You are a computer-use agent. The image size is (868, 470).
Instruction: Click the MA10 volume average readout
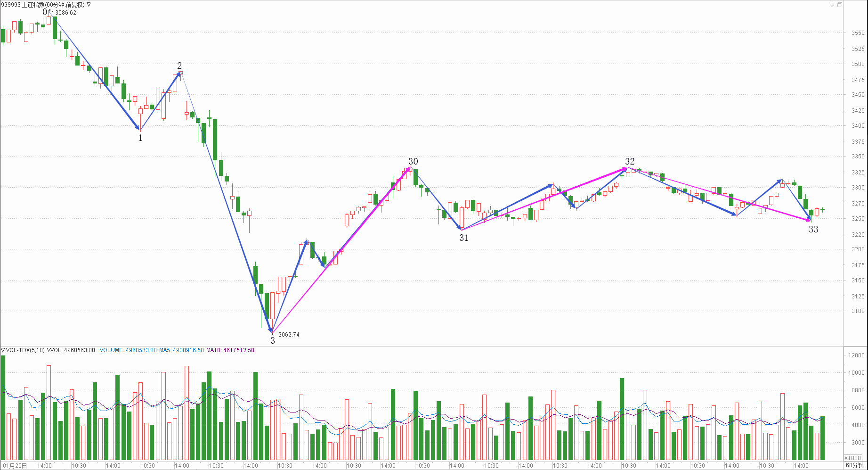[x=230, y=350]
